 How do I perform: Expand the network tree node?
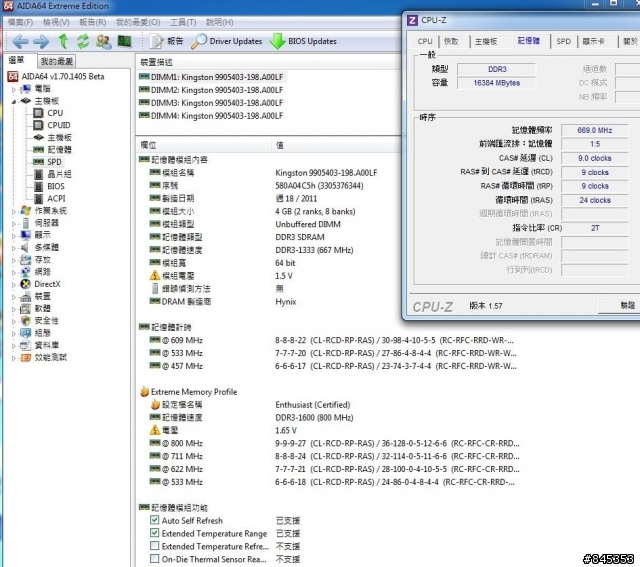(x=14, y=272)
